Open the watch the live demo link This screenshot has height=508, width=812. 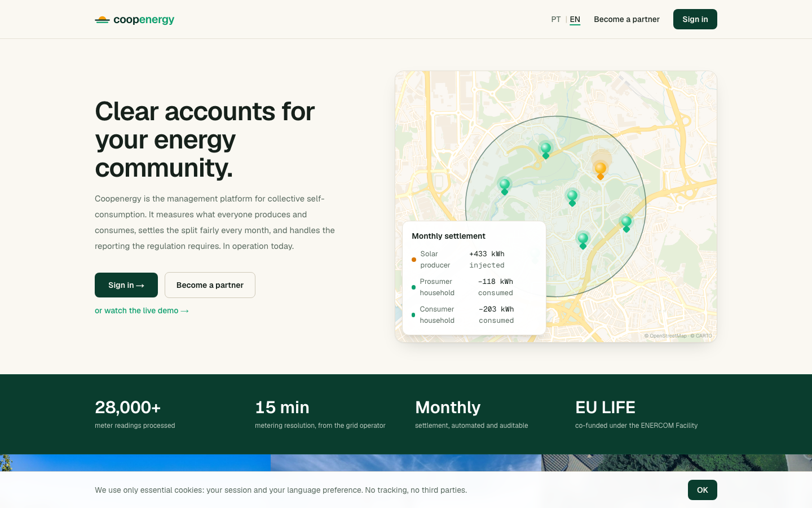pos(142,310)
